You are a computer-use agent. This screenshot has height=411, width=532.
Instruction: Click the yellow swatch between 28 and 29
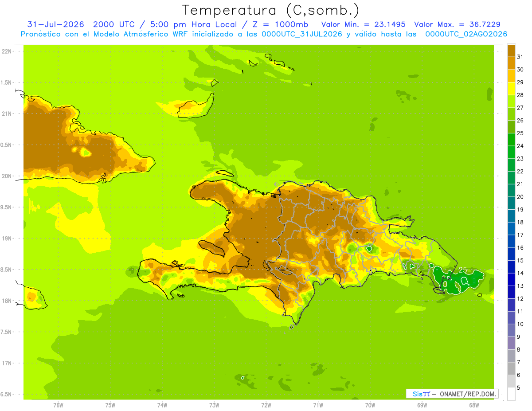[x=511, y=89]
